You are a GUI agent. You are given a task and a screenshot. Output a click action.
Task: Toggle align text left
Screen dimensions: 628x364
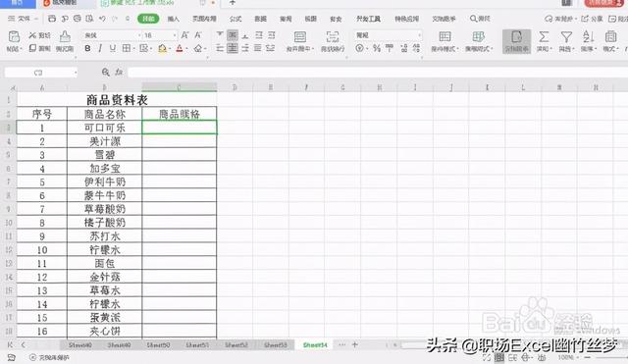click(220, 48)
